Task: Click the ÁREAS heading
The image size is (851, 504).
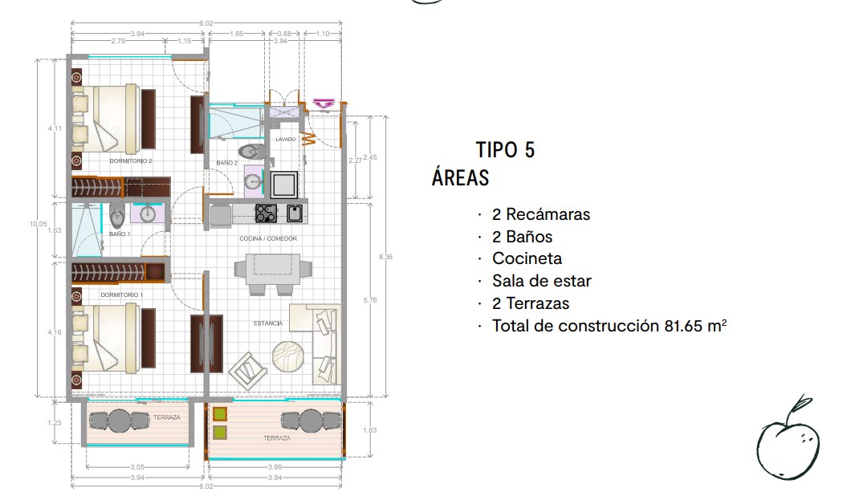Action: click(x=460, y=178)
